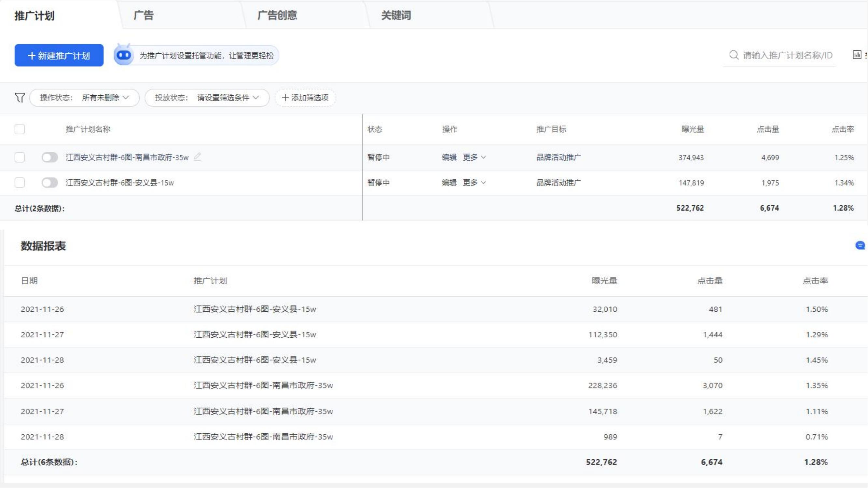The image size is (868, 488).
Task: Expand 更多 menu for 安义县-15w row
Action: coord(474,183)
